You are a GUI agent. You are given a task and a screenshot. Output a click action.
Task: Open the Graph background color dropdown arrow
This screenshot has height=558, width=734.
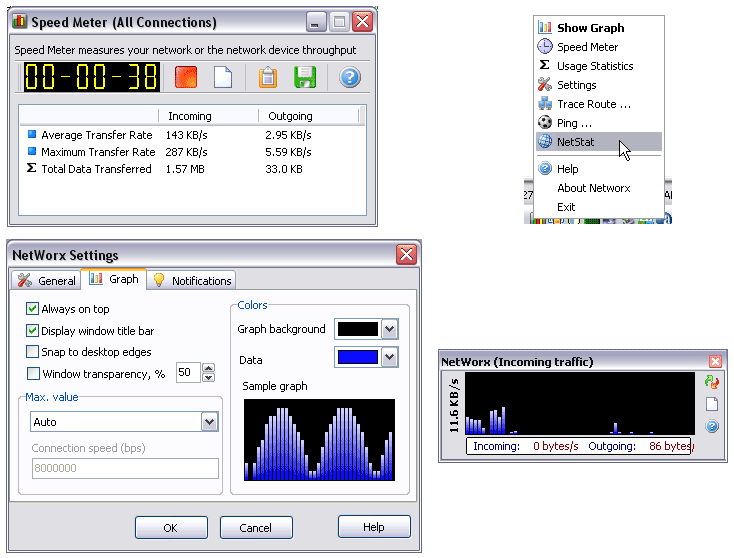tap(389, 329)
